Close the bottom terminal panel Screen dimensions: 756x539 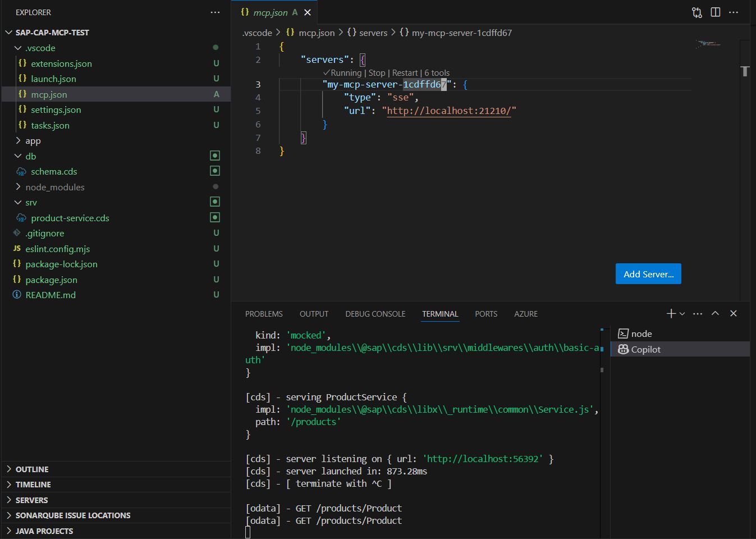pos(734,313)
